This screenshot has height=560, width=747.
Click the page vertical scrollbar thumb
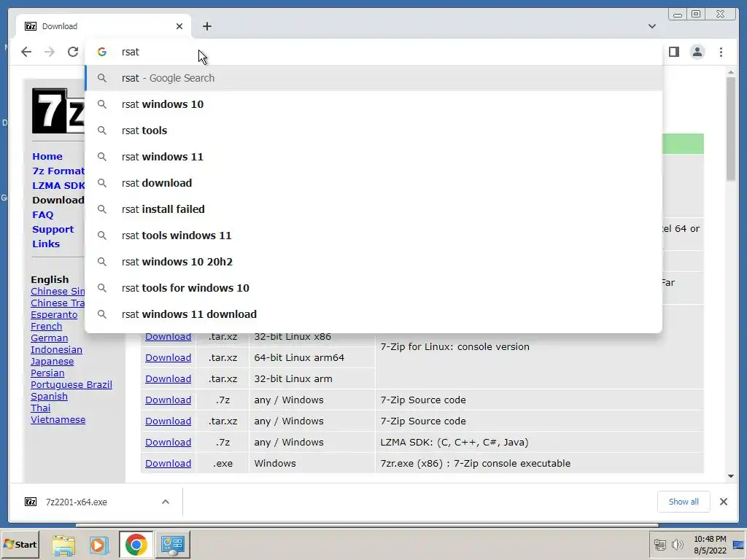(731, 128)
